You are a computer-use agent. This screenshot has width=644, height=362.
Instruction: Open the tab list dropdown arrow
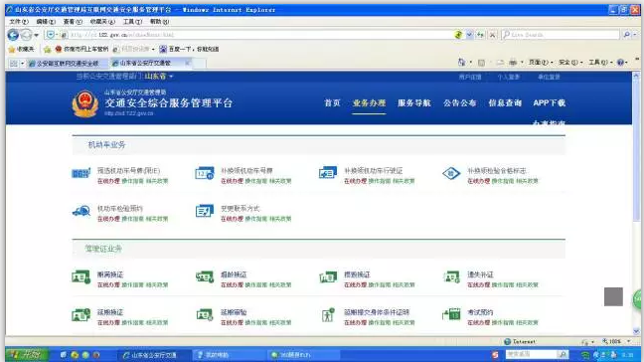pyautogui.click(x=22, y=64)
